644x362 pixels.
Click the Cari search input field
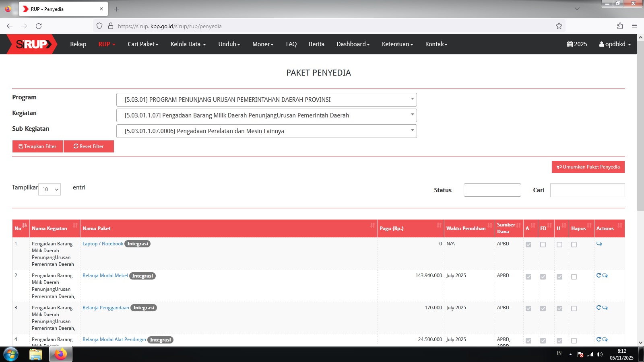(x=587, y=190)
